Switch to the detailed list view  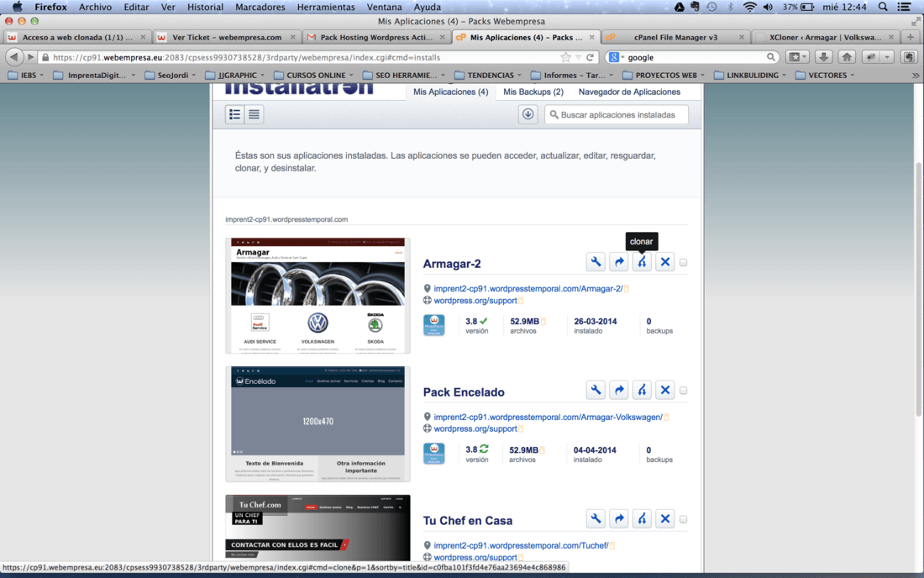tap(234, 114)
